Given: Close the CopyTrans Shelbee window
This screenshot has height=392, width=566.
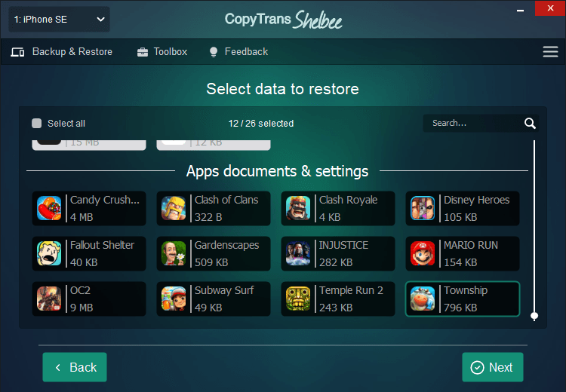Looking at the screenshot, I should [550, 8].
